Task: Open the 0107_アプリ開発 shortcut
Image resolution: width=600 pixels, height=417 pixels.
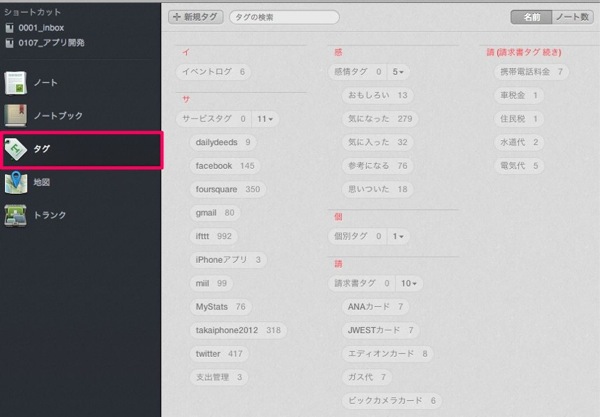Action: (51, 42)
